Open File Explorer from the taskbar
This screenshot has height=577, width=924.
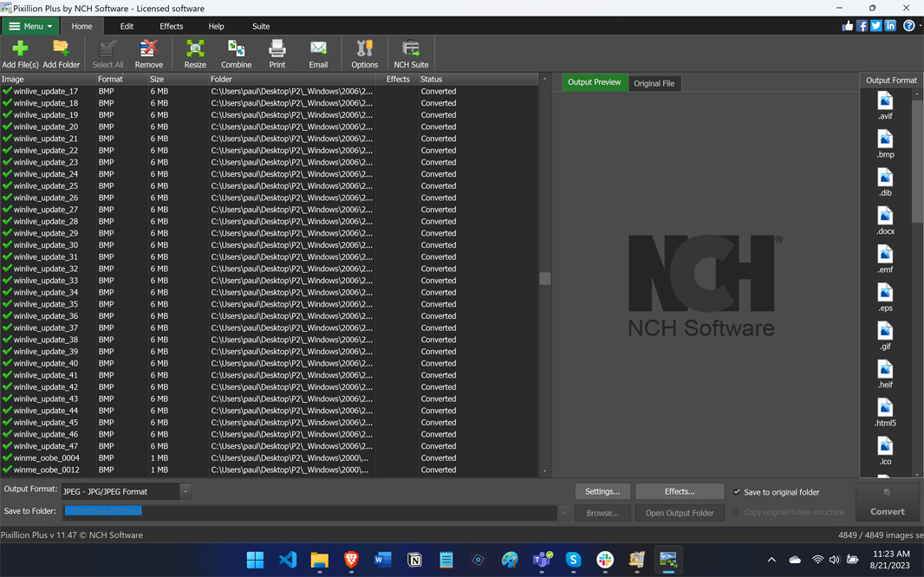319,561
